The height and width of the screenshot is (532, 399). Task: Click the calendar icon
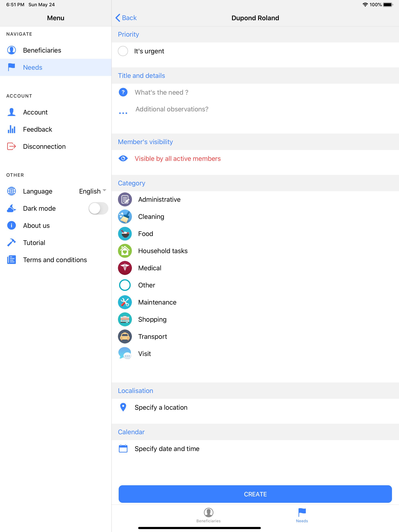(123, 448)
